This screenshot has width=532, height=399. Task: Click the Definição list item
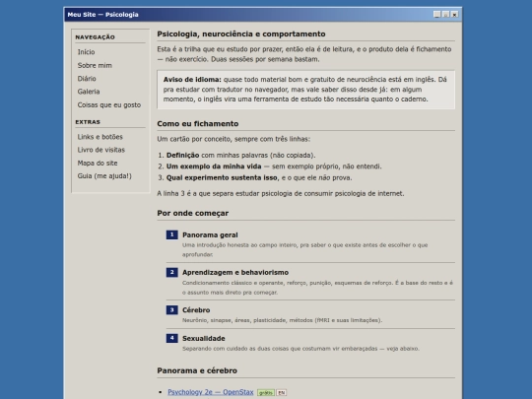(x=241, y=155)
